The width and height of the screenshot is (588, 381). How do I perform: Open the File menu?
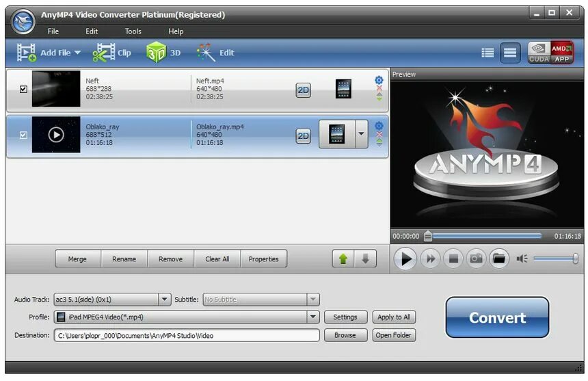[x=53, y=31]
